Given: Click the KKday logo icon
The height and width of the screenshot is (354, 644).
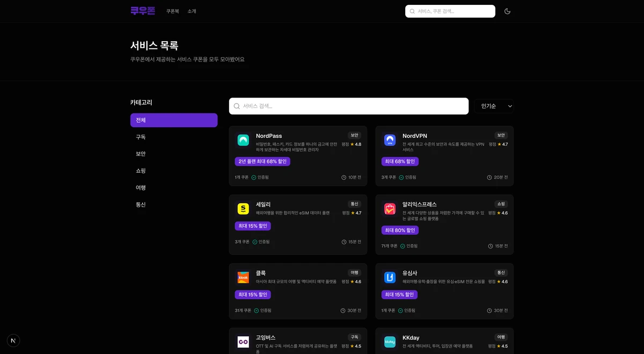Looking at the screenshot, I should 390,342.
